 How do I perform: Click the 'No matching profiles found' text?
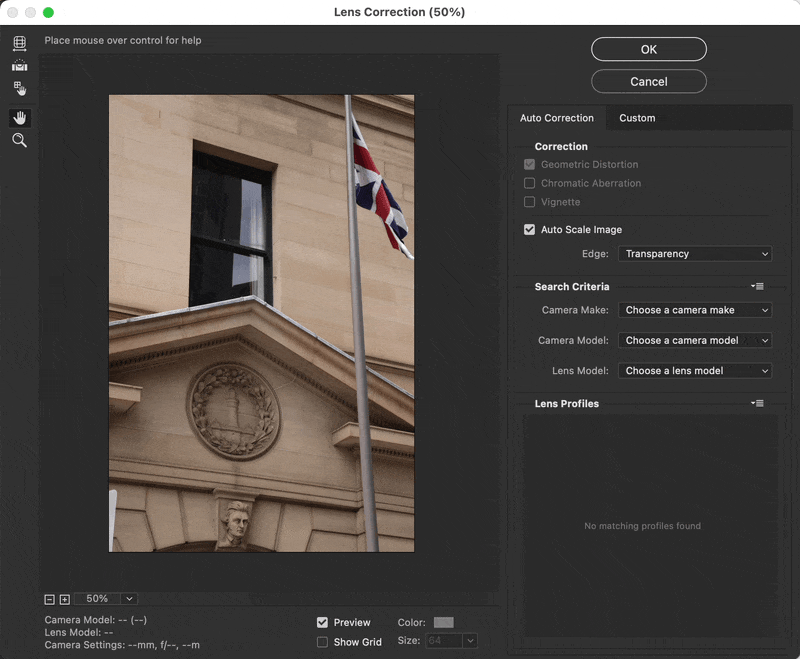(642, 526)
